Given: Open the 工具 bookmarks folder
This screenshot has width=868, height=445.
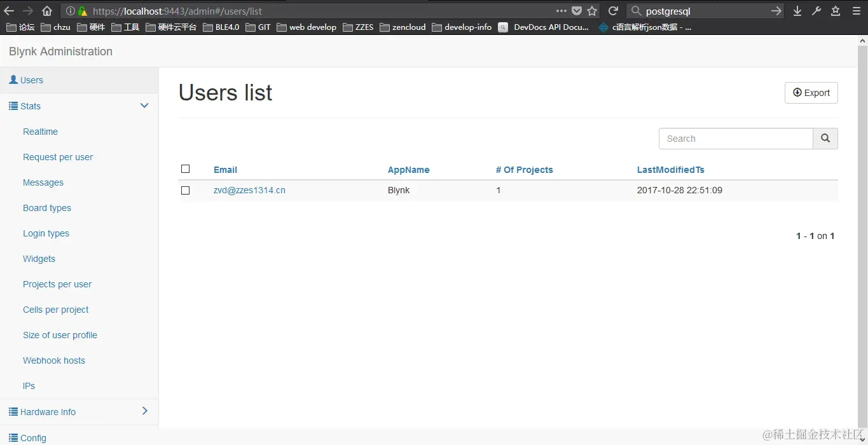Looking at the screenshot, I should [125, 27].
